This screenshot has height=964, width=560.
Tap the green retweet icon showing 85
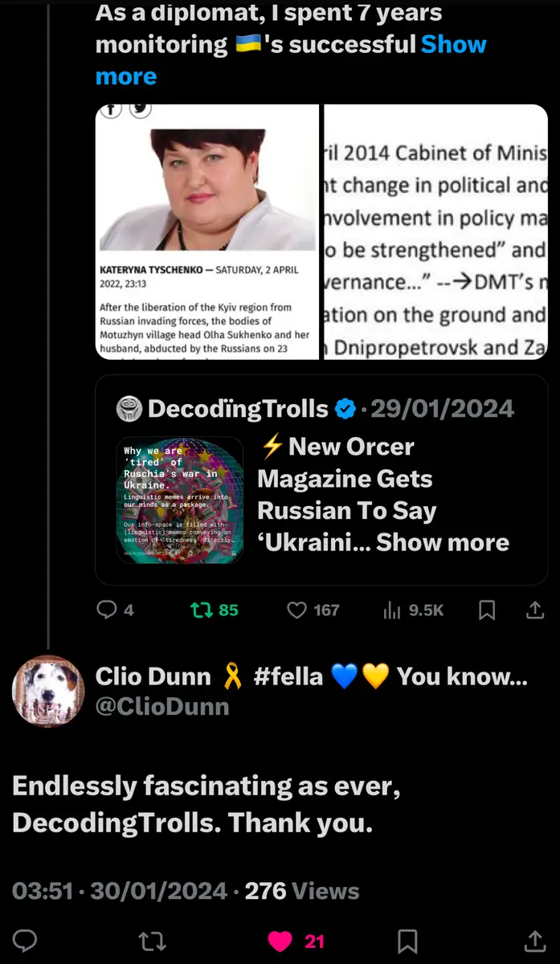(x=215, y=611)
